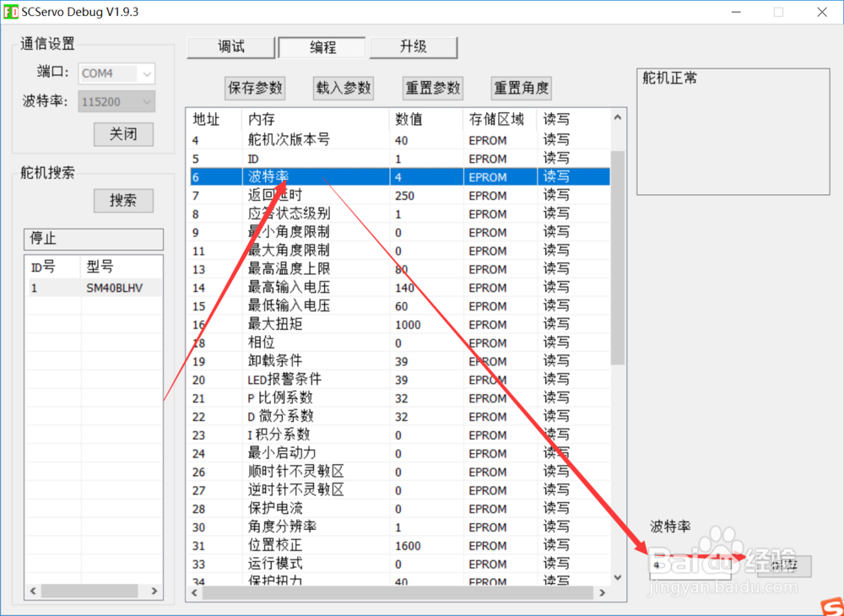Click the 保存参数 button
Image resolution: width=844 pixels, height=616 pixels.
pyautogui.click(x=255, y=89)
